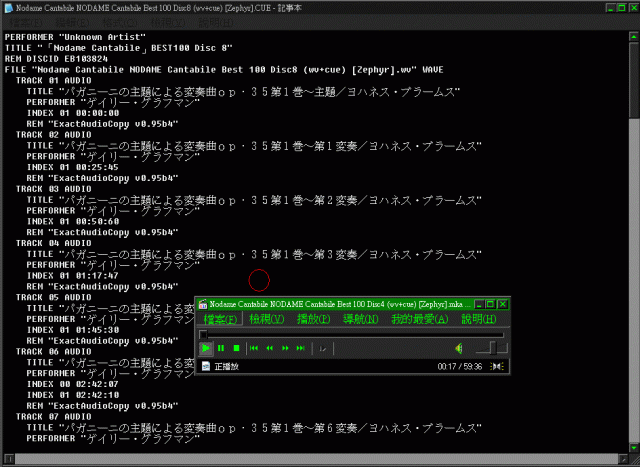
Task: Click the horizontal scrollbar right arrow
Action: point(623,458)
